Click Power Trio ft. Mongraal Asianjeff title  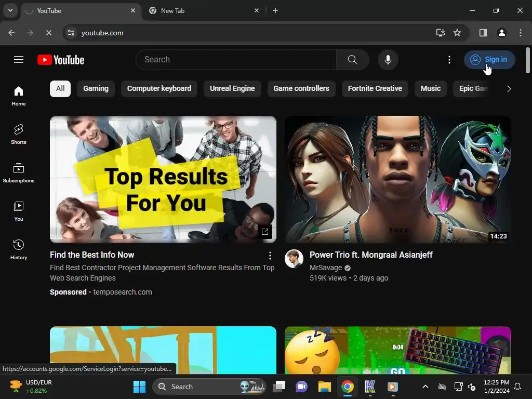pyautogui.click(x=371, y=255)
